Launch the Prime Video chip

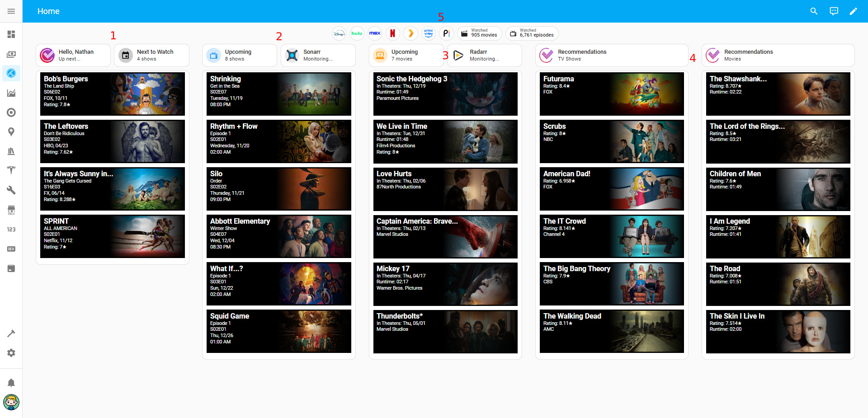tap(429, 33)
